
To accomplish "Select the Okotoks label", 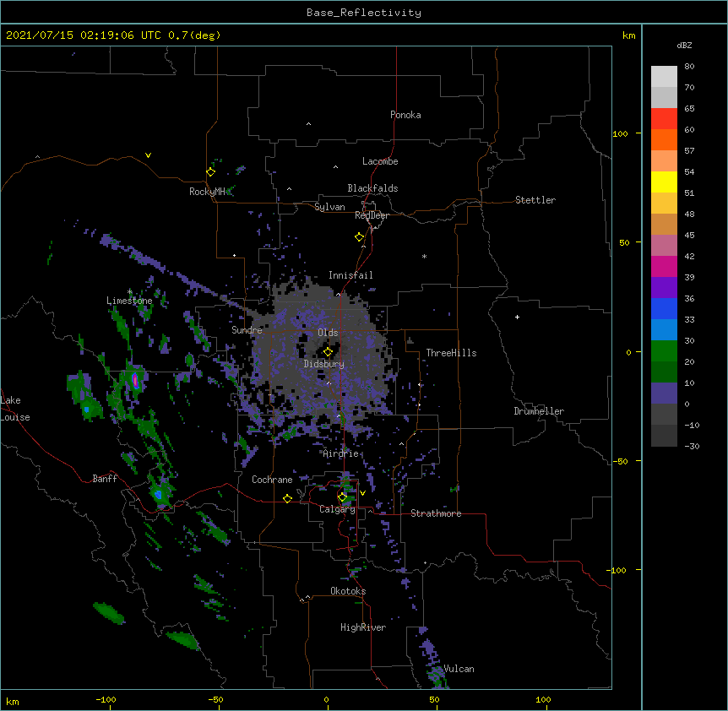I will pyautogui.click(x=348, y=591).
